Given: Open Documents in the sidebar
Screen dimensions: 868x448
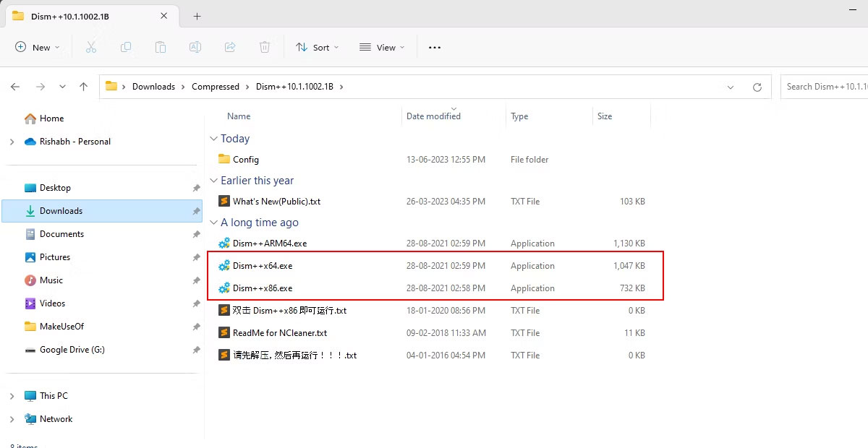Looking at the screenshot, I should [x=61, y=234].
